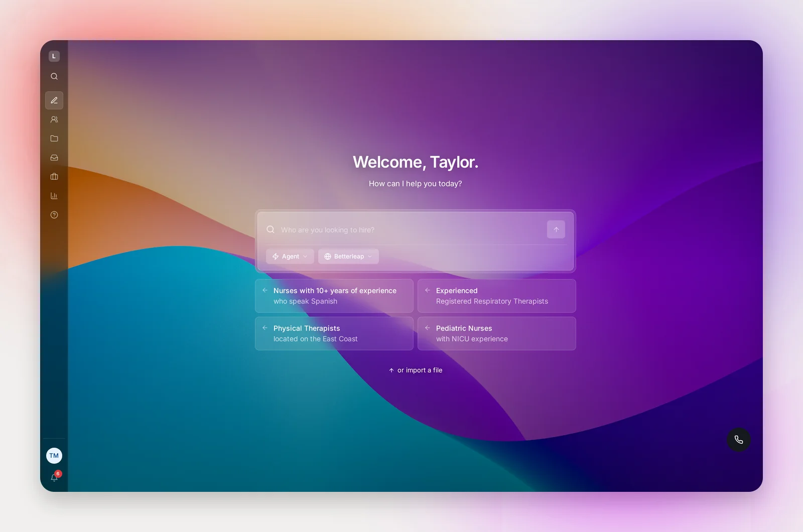This screenshot has width=803, height=532.
Task: Click the "How can I help you today?" text
Action: [416, 184]
